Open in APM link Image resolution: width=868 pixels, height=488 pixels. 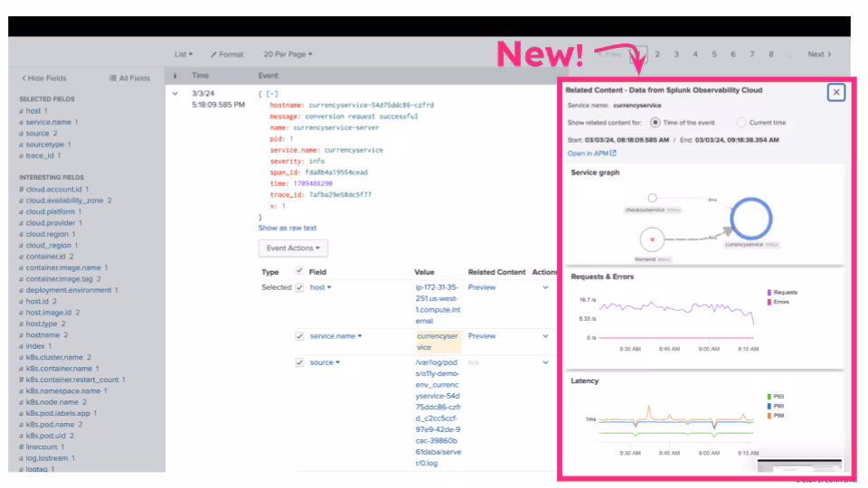pos(592,154)
